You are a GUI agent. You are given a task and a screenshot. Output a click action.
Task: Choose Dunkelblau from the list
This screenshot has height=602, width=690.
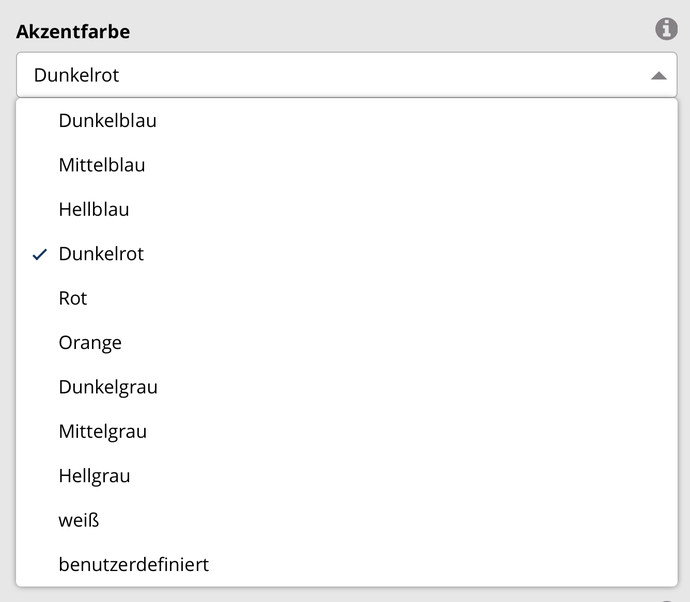(347, 121)
